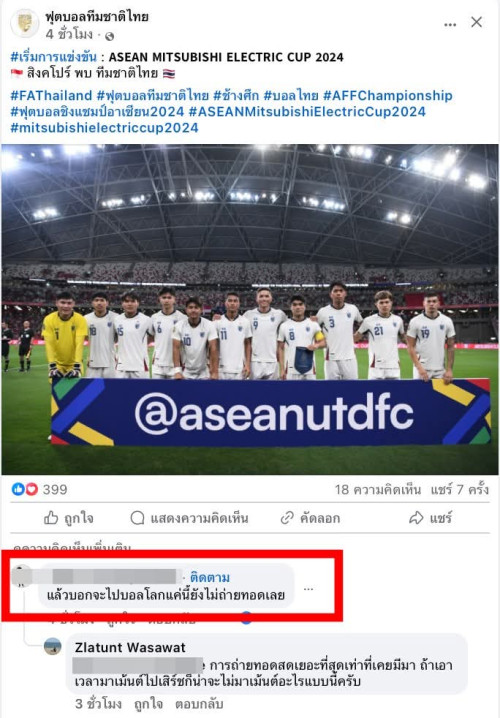Click the แสดงความคิดเห็น speech bubble icon
The width and height of the screenshot is (500, 718).
137,518
